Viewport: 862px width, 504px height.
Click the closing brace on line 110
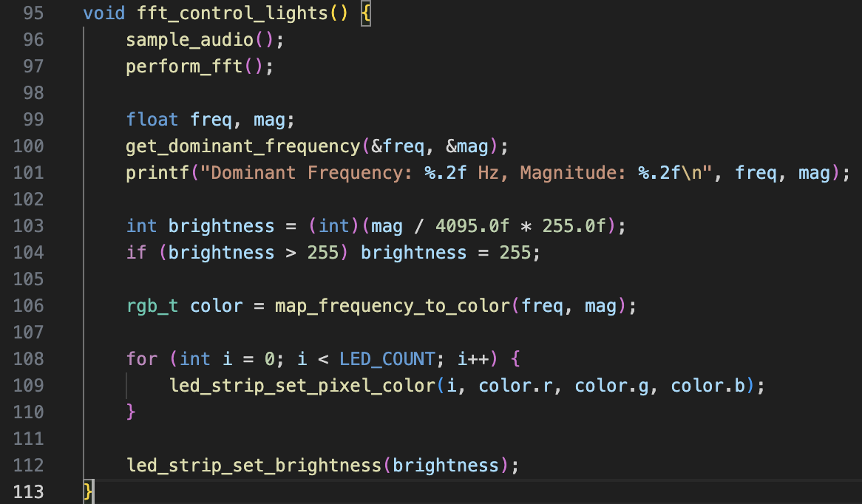point(132,412)
